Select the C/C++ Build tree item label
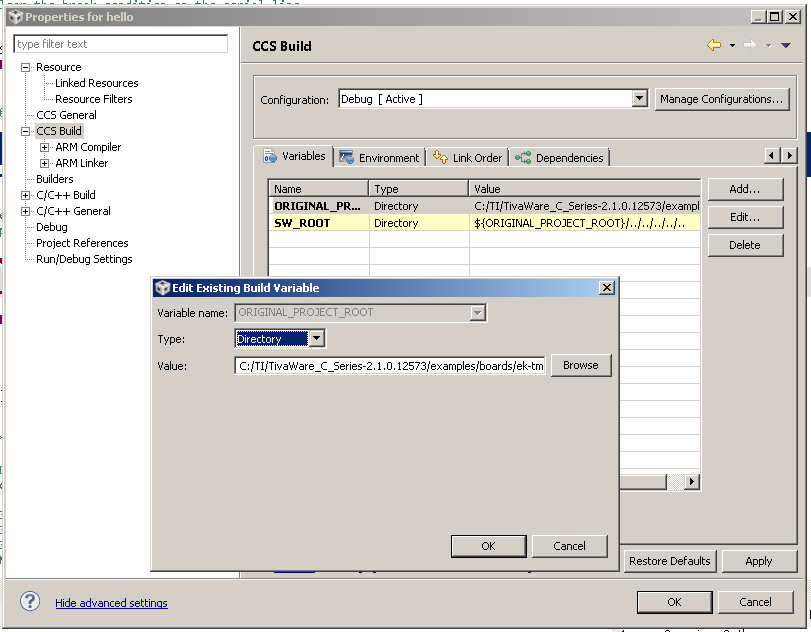The width and height of the screenshot is (811, 632). 66,195
